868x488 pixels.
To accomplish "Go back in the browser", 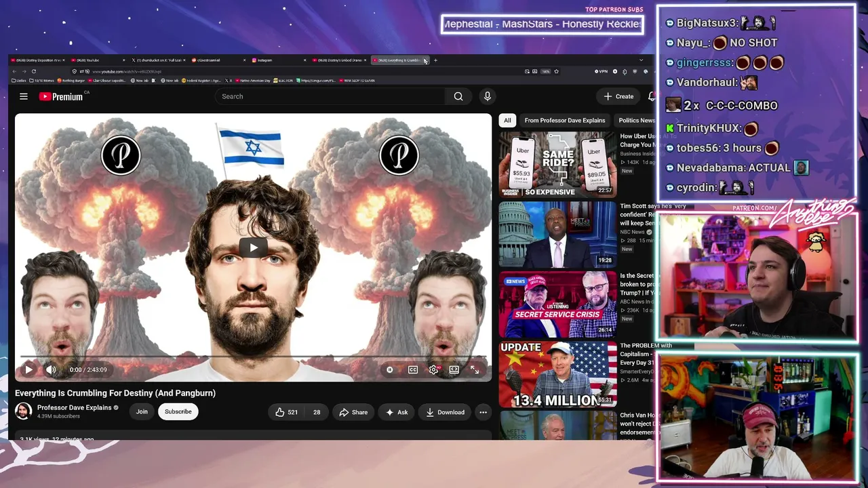I will pyautogui.click(x=15, y=71).
